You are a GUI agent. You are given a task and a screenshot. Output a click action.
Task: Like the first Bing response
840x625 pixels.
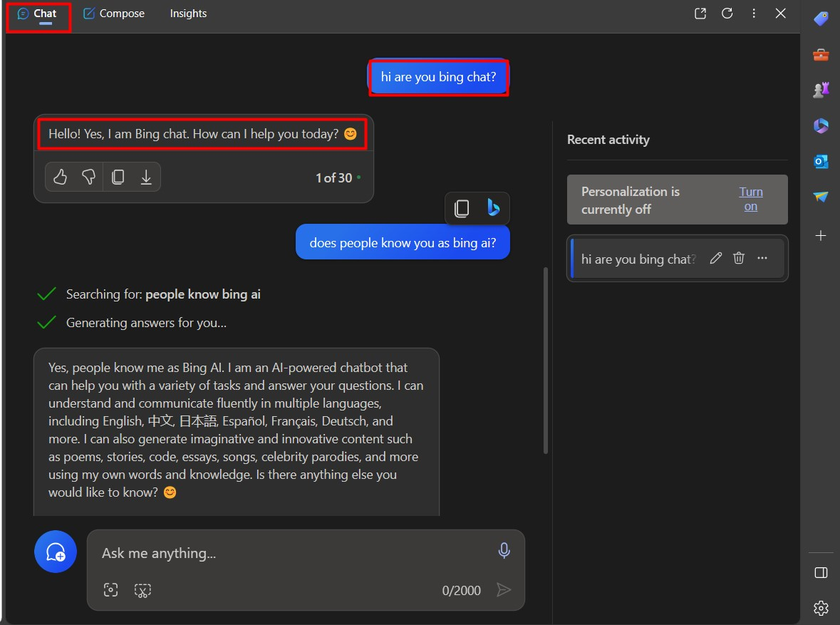tap(60, 177)
